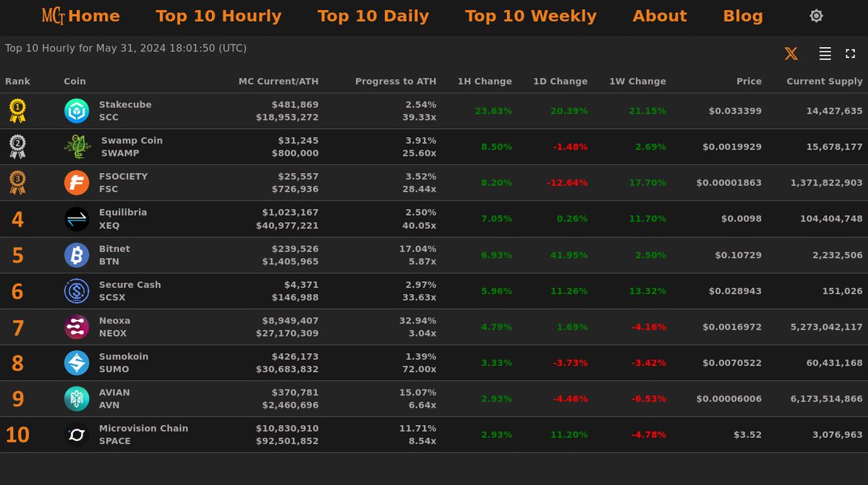Sort by the Price column header
The height and width of the screenshot is (485, 868).
749,81
